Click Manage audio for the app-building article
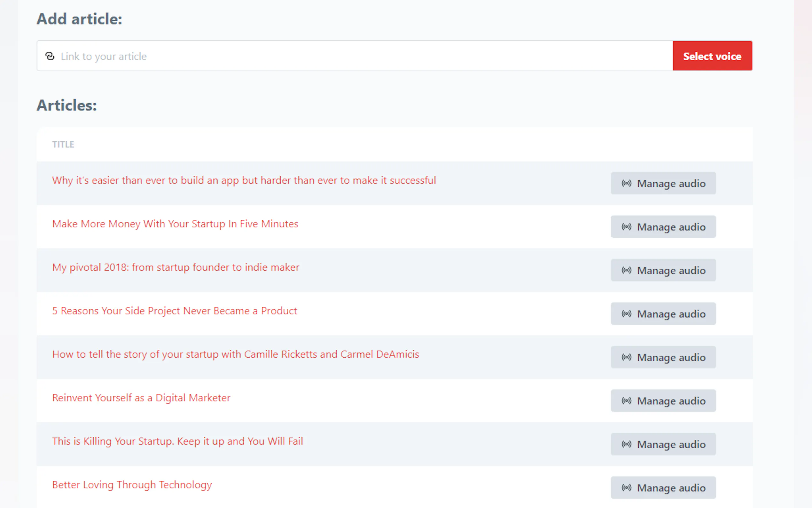 click(663, 183)
